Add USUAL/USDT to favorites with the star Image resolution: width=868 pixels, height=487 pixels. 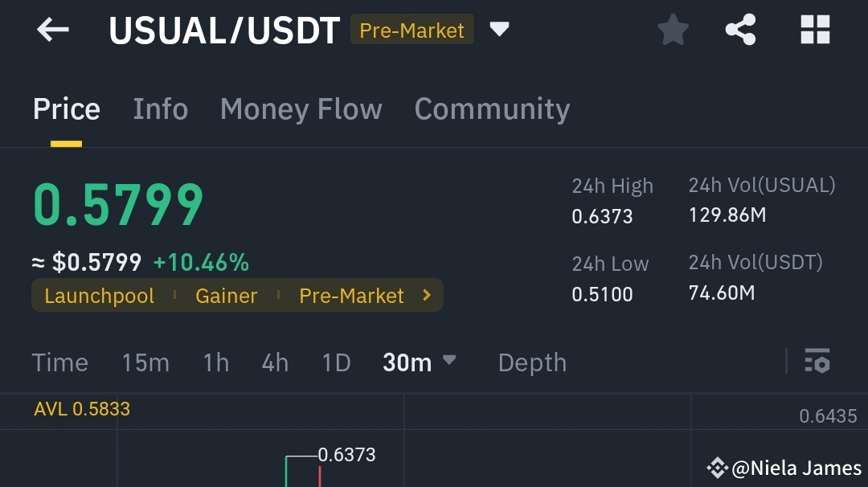coord(674,29)
